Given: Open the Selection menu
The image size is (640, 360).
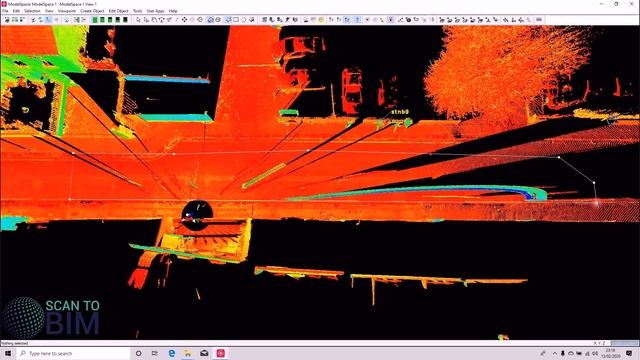Looking at the screenshot, I should tap(32, 11).
